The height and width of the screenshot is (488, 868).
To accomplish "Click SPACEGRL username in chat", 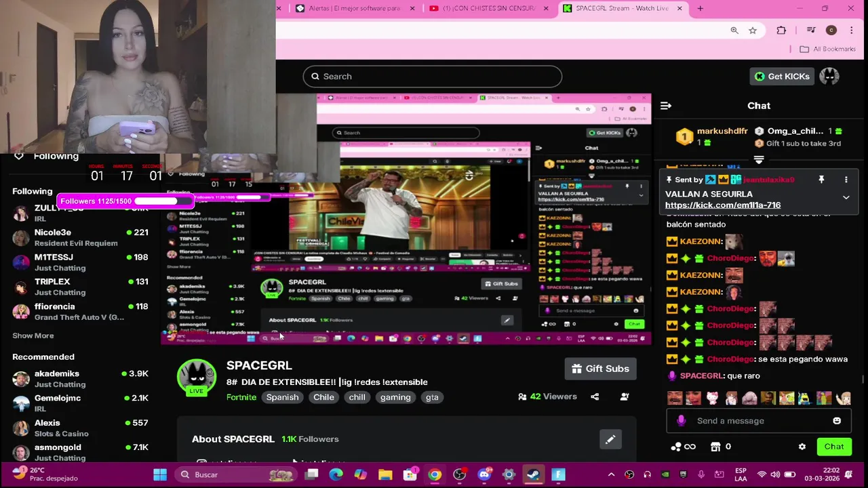I will tap(701, 375).
